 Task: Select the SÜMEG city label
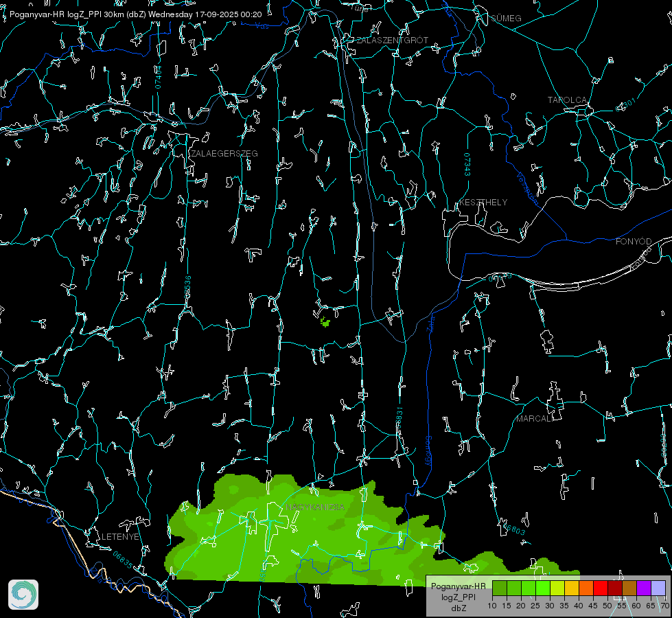click(506, 19)
